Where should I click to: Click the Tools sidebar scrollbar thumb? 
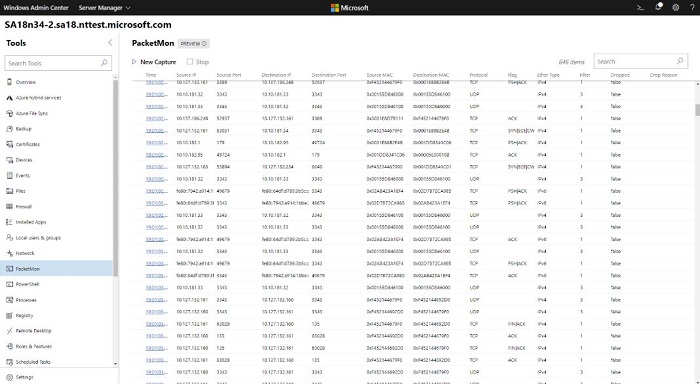[116, 178]
